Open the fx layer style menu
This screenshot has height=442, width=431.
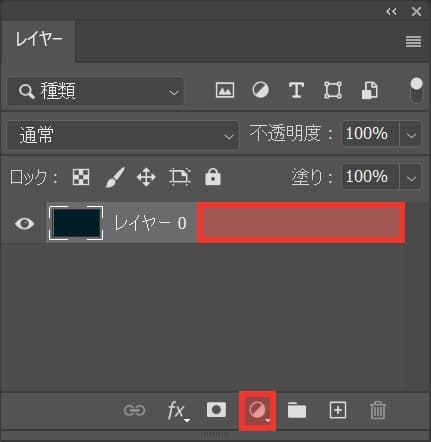click(x=178, y=411)
